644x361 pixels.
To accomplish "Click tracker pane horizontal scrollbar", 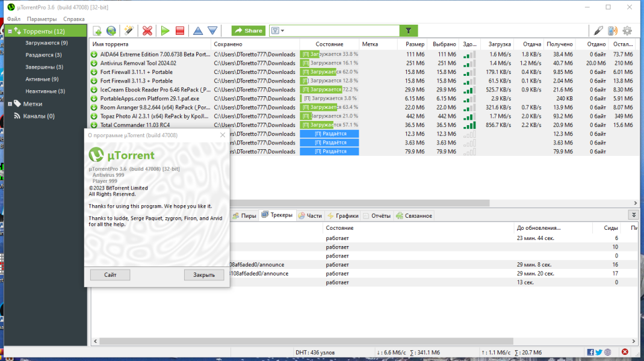I will [x=306, y=341].
